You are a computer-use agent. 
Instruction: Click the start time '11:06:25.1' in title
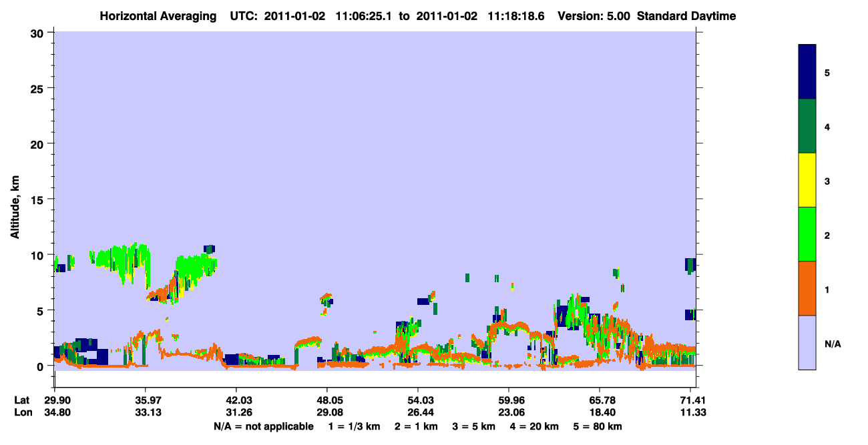[363, 16]
